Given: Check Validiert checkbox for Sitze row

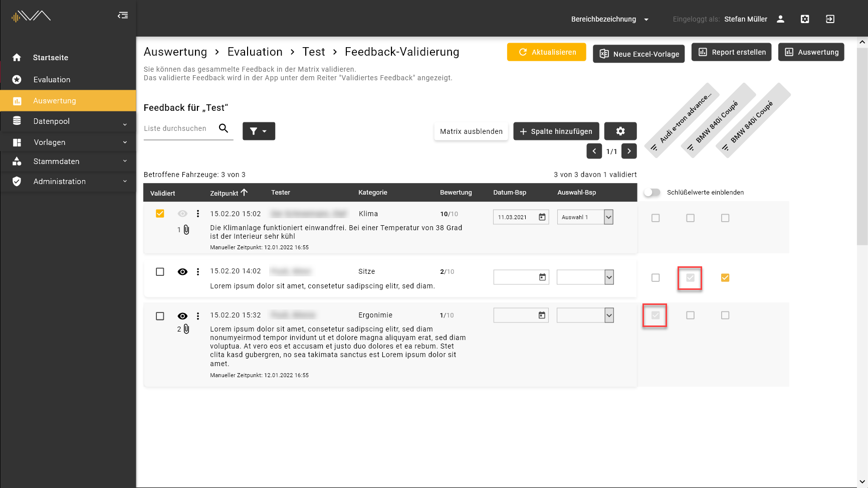Looking at the screenshot, I should click(160, 272).
